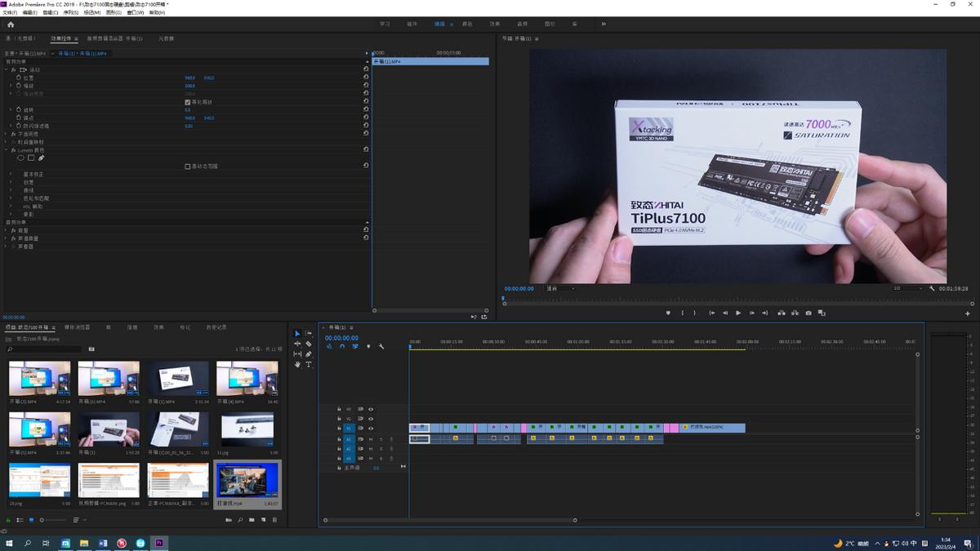Open timeline display settings wrench
Screen dimensions: 980x551
click(x=381, y=347)
